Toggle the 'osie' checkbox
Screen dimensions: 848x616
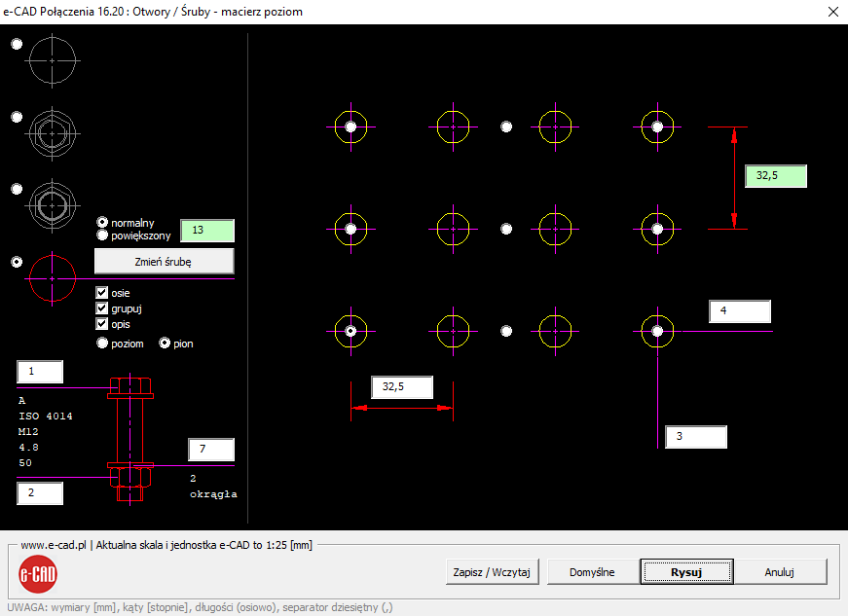pyautogui.click(x=101, y=292)
